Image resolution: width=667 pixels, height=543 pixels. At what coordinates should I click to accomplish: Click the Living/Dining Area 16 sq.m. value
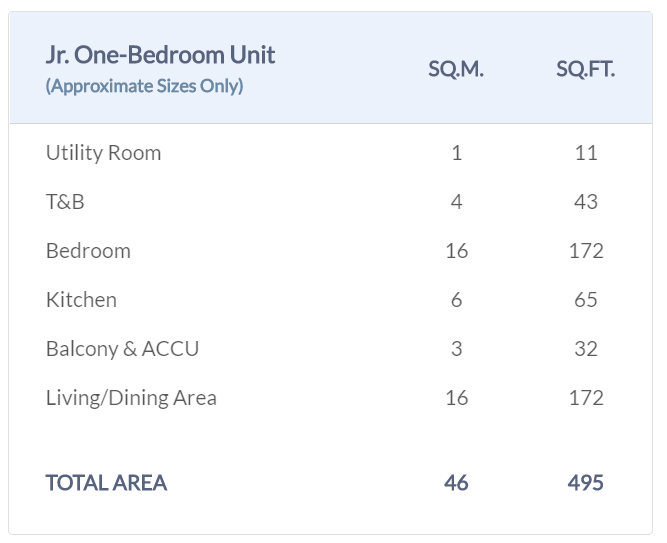pos(456,398)
